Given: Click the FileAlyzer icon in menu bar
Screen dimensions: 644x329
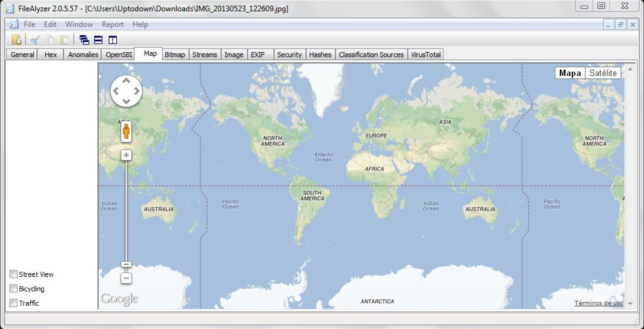Looking at the screenshot, I should click(14, 24).
